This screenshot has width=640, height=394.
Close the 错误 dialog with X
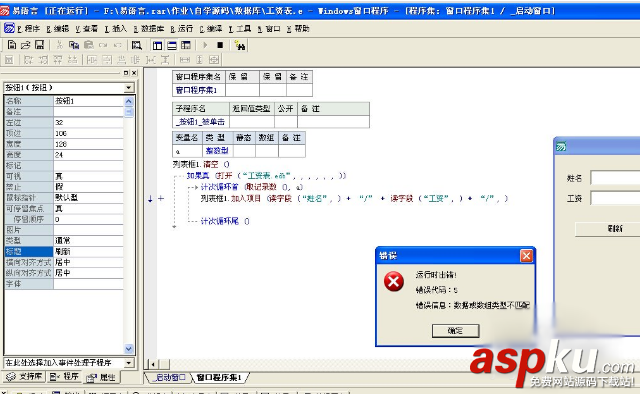point(526,256)
